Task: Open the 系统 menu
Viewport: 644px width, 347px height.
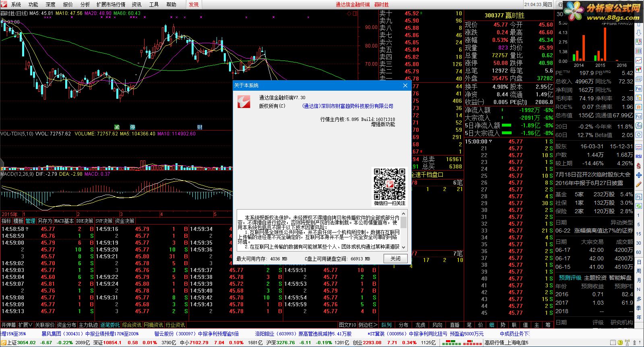Action: pyautogui.click(x=16, y=4)
